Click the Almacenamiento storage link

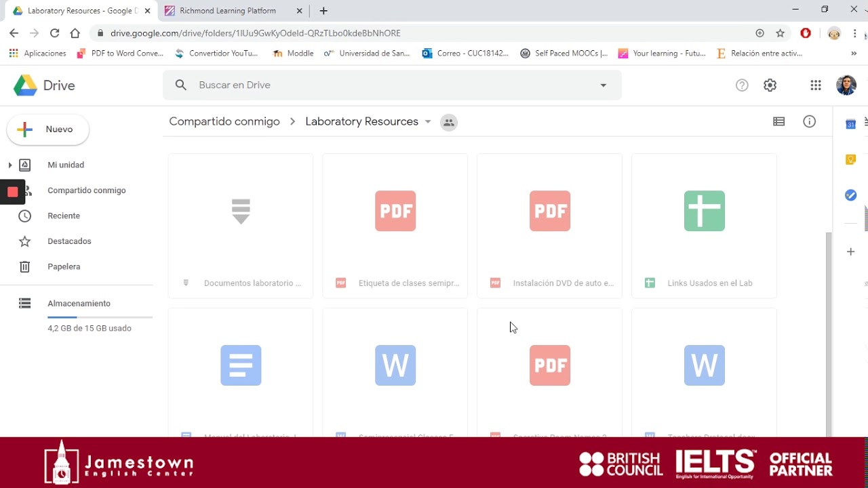coord(79,304)
